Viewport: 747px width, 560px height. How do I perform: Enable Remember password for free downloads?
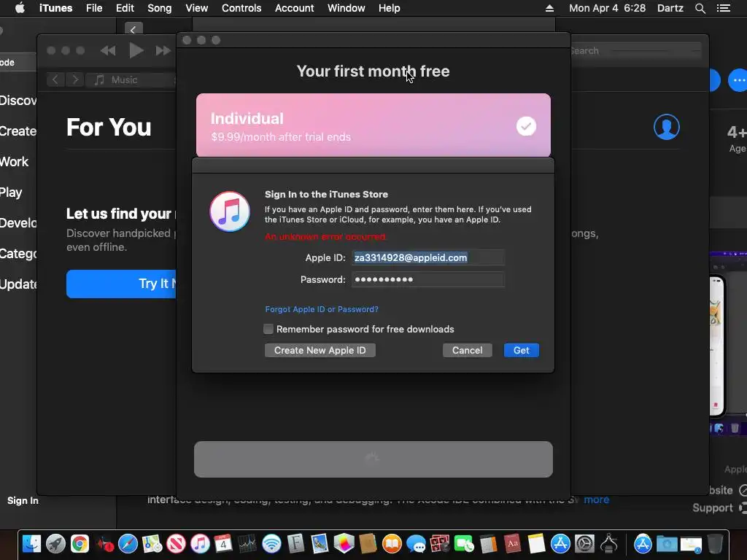(x=268, y=329)
